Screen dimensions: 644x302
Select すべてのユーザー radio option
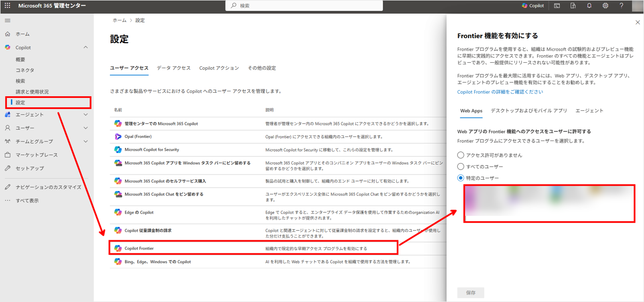tap(461, 167)
